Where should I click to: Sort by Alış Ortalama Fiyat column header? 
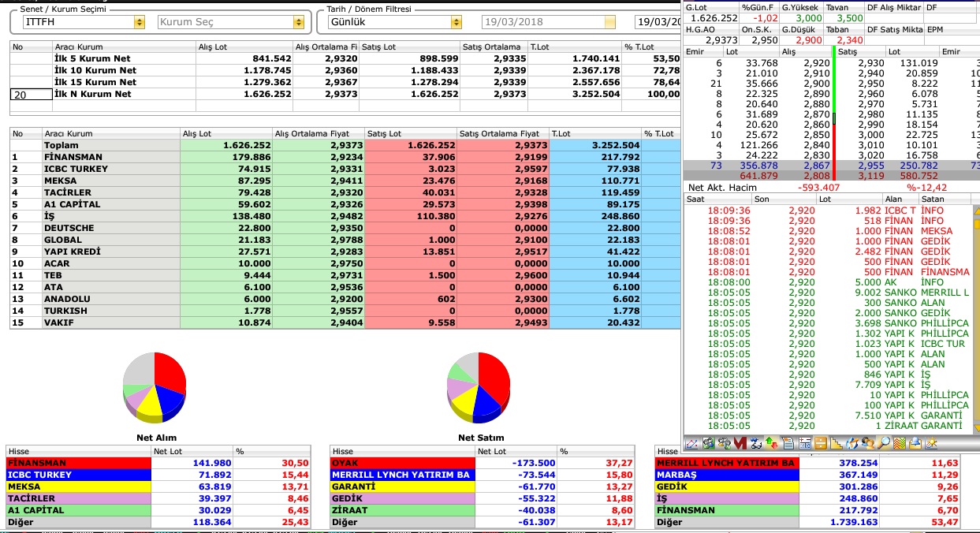319,134
